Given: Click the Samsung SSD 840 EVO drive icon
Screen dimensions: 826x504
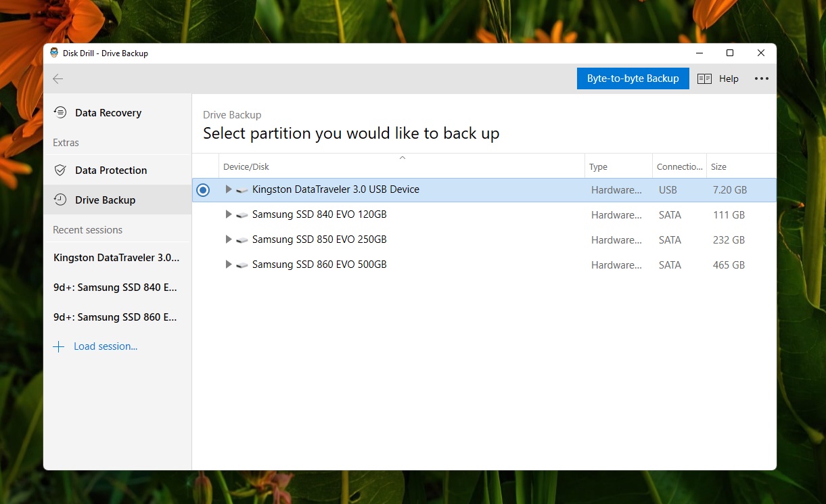Looking at the screenshot, I should 242,215.
